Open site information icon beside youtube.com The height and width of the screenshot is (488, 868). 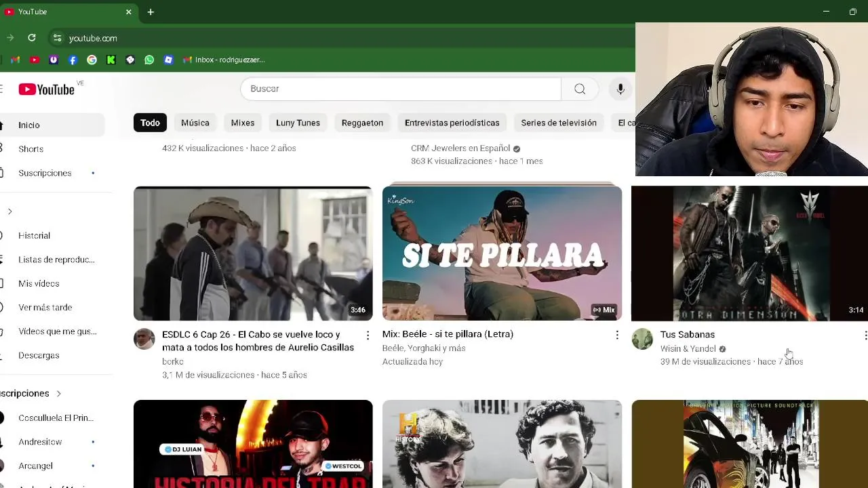57,38
